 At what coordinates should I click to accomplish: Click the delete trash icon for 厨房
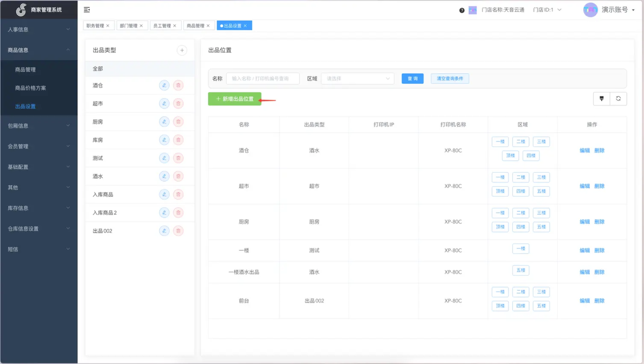[x=178, y=122]
